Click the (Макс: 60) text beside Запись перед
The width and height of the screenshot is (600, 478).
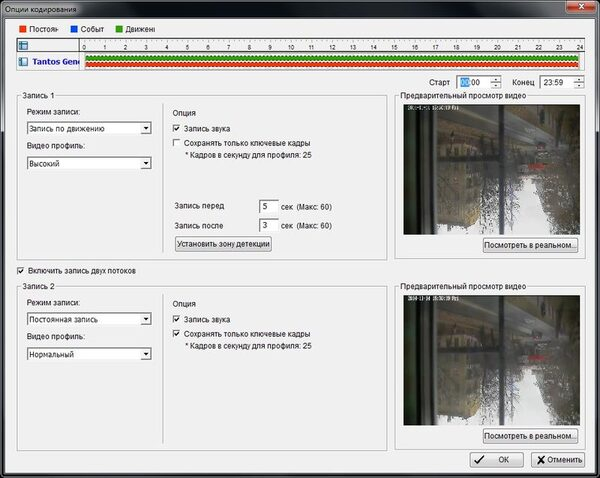click(x=314, y=207)
